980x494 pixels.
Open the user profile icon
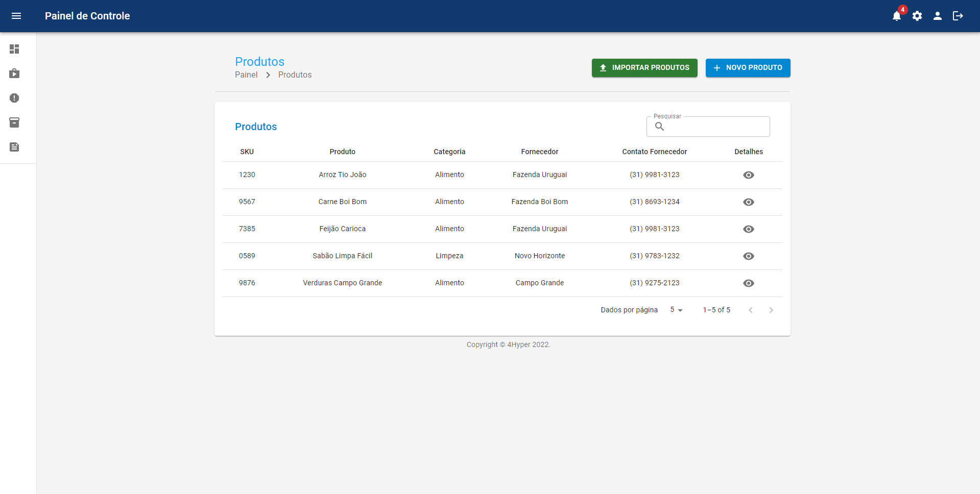click(x=938, y=16)
